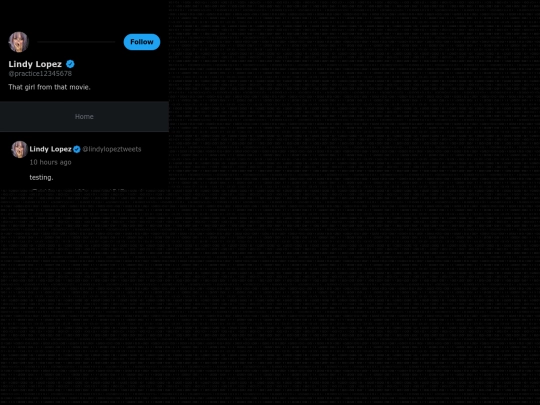Click the bio 'That girl from that movie.'
This screenshot has width=540, height=405.
tap(49, 87)
